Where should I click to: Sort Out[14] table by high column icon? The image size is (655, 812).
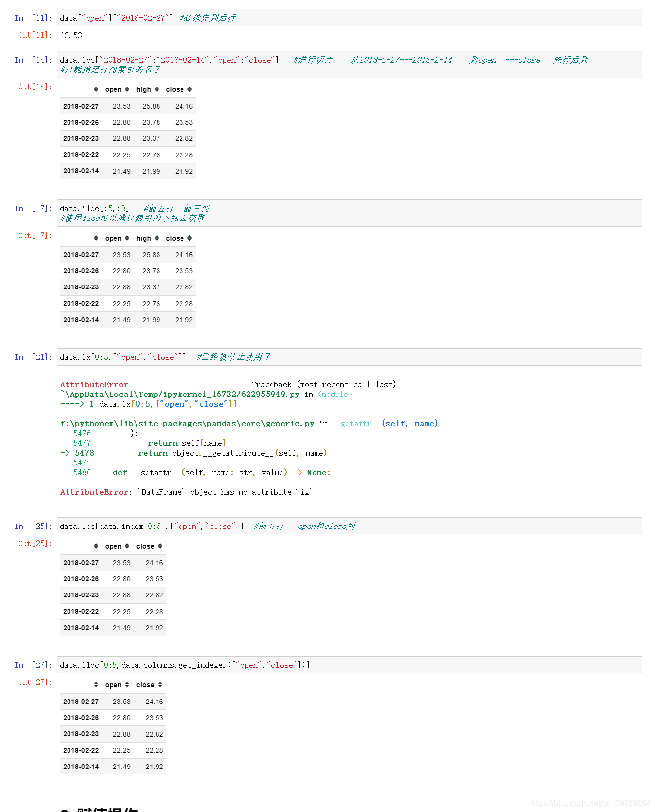coord(157,89)
